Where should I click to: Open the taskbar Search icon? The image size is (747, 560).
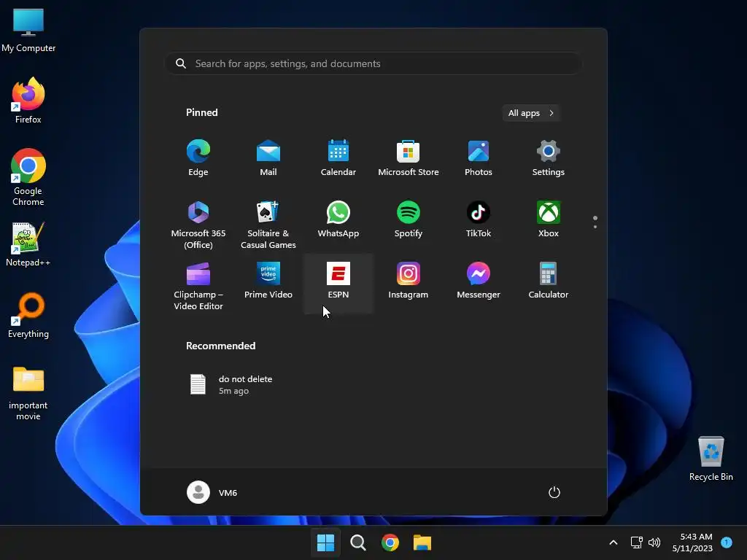[x=357, y=542]
